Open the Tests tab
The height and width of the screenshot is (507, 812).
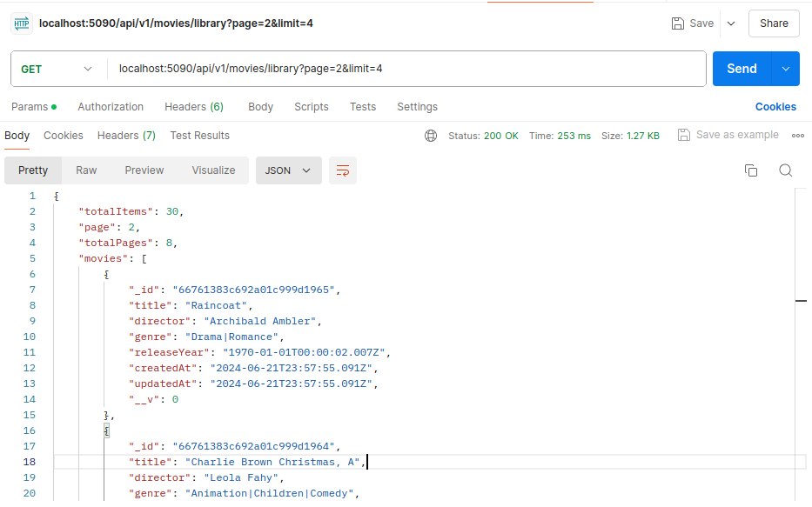click(x=363, y=107)
